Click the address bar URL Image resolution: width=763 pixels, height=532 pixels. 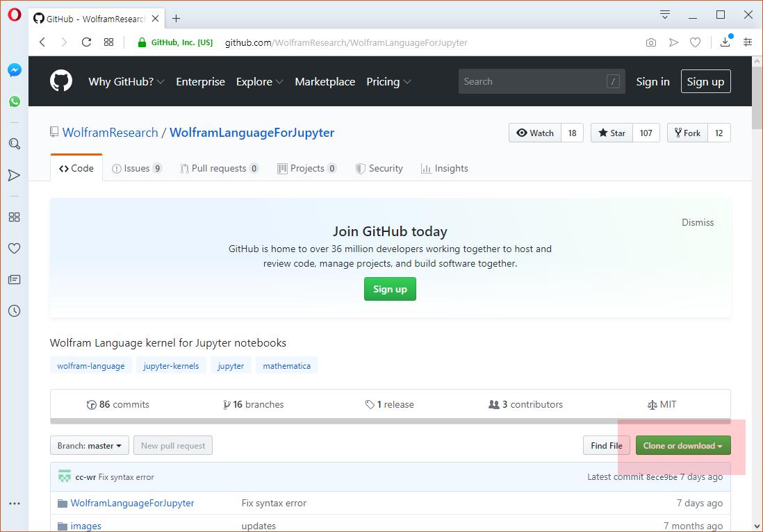[x=346, y=43]
